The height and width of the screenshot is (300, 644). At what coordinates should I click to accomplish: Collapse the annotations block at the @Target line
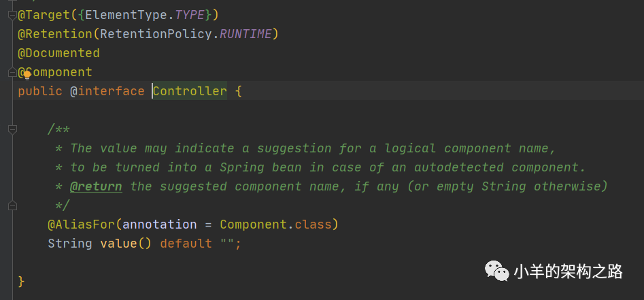coord(12,15)
